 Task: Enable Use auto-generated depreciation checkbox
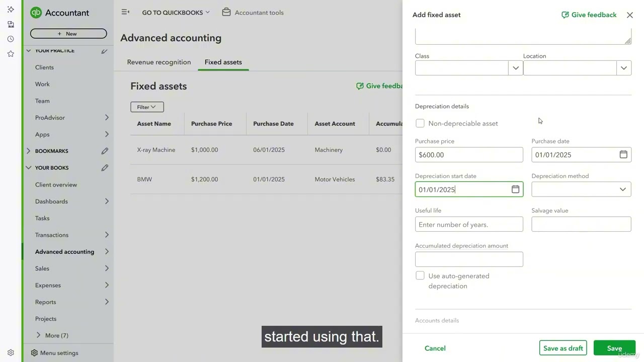click(x=420, y=276)
